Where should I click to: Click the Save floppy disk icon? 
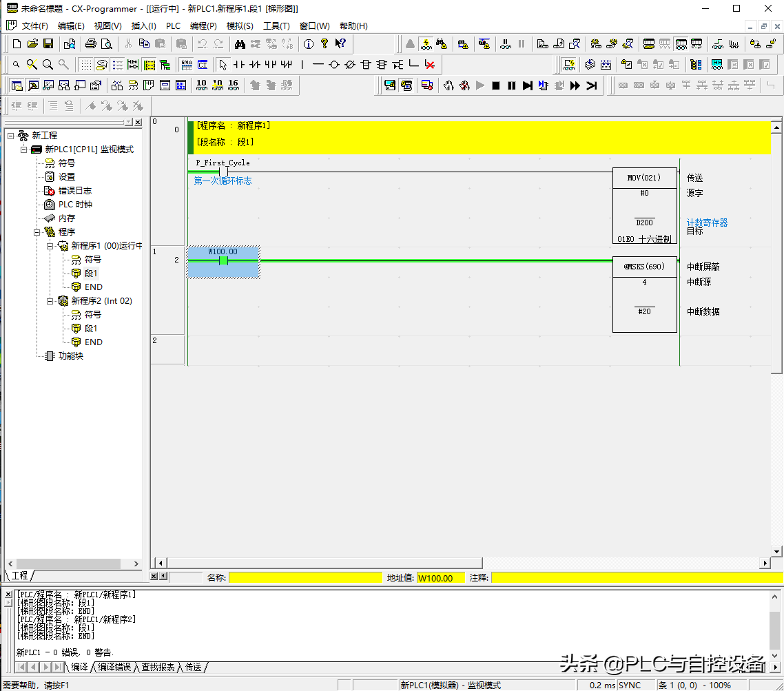tap(48, 44)
